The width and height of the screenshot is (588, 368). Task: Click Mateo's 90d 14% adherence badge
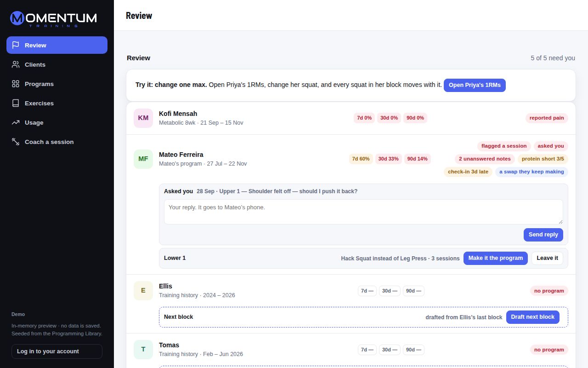point(418,159)
